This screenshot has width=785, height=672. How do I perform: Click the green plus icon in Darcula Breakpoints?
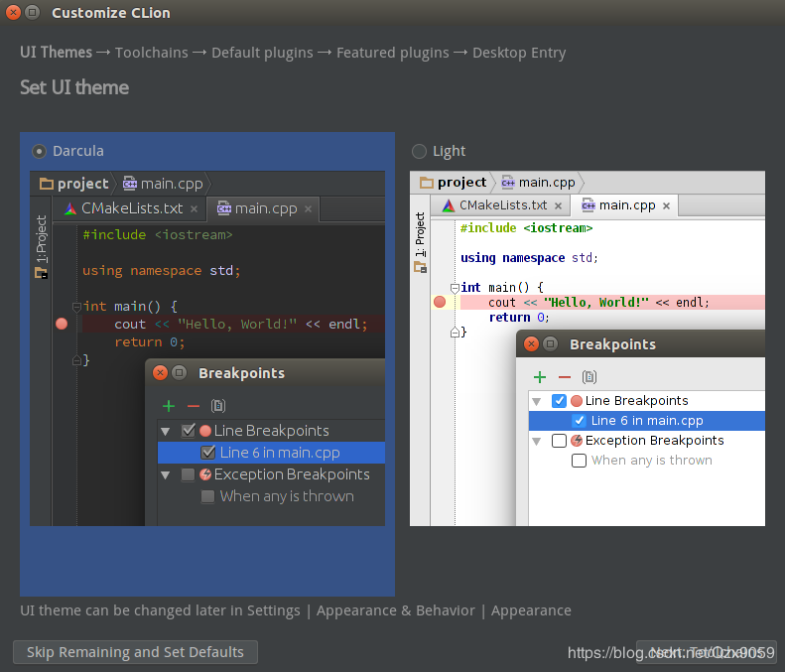(169, 406)
